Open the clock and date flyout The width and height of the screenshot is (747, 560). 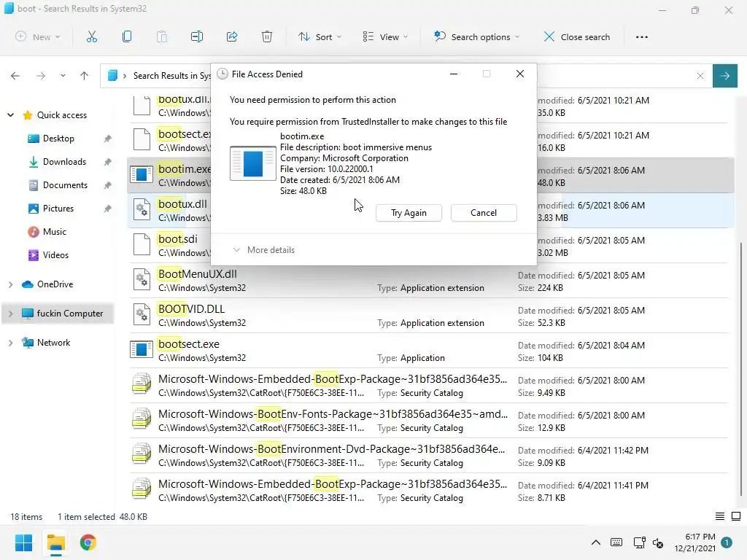pyautogui.click(x=695, y=542)
